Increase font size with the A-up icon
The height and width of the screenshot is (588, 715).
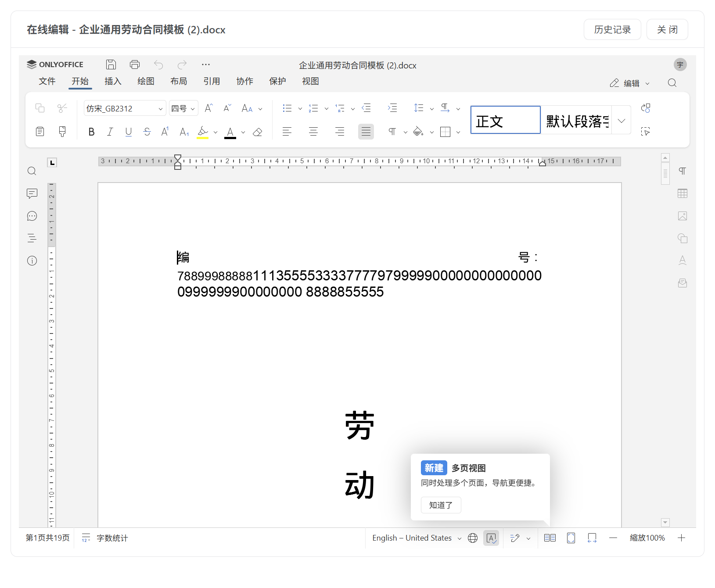pyautogui.click(x=209, y=108)
